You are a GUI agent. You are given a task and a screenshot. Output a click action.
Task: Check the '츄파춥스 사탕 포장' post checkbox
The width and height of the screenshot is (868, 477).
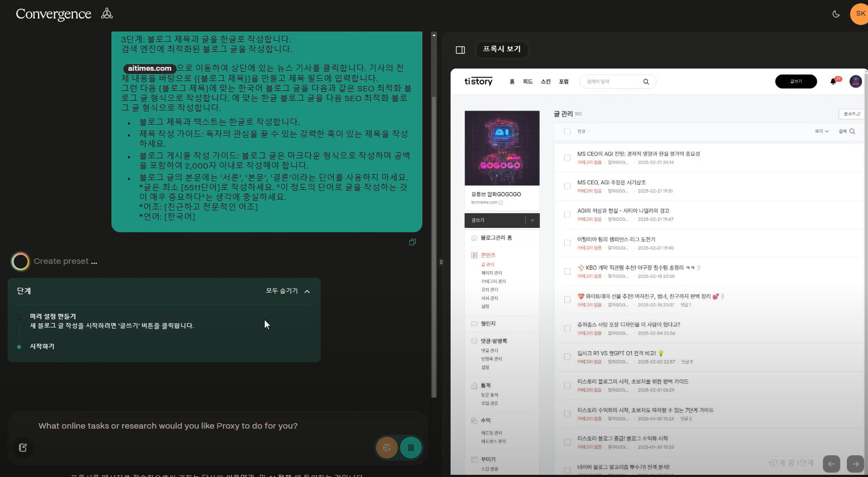click(567, 329)
